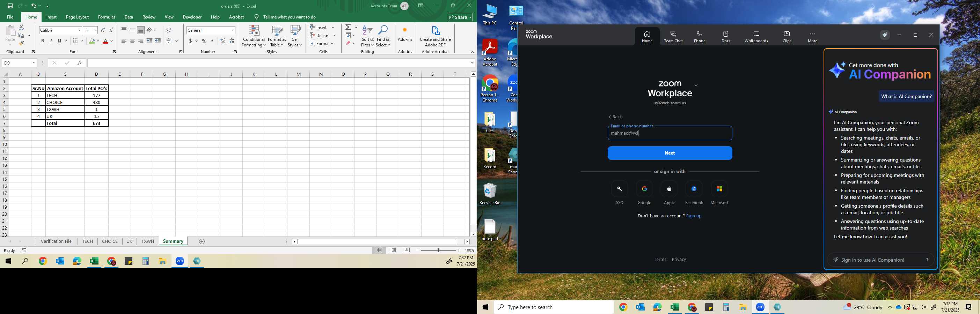980x314 pixels.
Task: Open the Page Layout ribbon tab
Action: (77, 17)
